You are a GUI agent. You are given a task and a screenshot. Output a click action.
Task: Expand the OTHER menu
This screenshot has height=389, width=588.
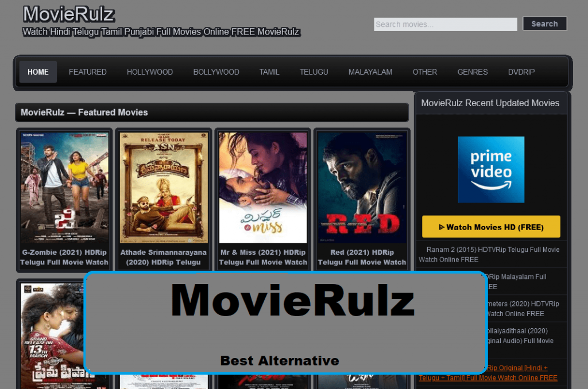[x=424, y=72]
